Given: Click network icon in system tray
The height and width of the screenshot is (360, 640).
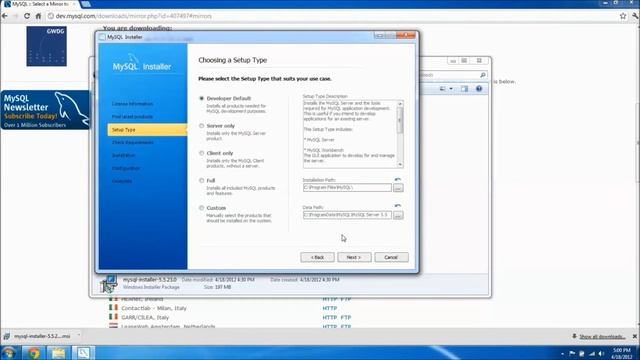Looking at the screenshot, I should [591, 353].
